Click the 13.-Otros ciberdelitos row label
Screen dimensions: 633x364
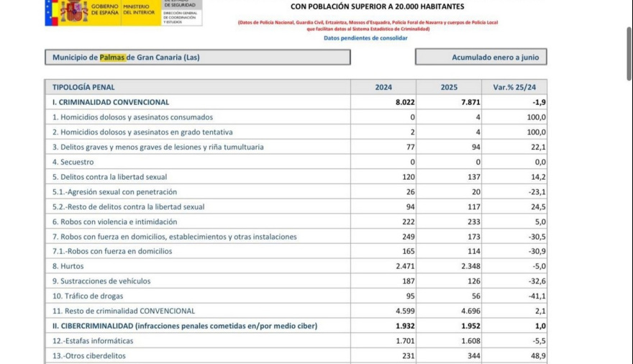(x=89, y=356)
